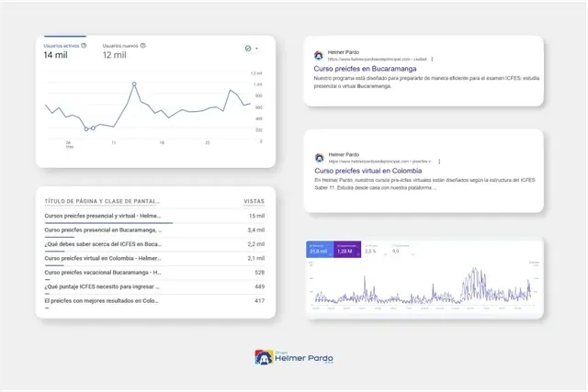This screenshot has height=392, width=588.
Task: Open dropdown arrow next to green check
Action: coord(256,49)
